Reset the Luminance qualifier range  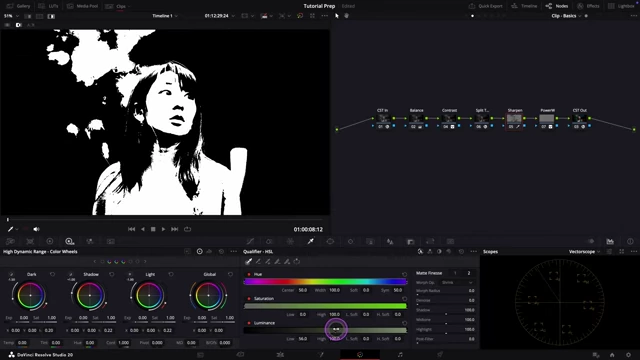tap(404, 323)
